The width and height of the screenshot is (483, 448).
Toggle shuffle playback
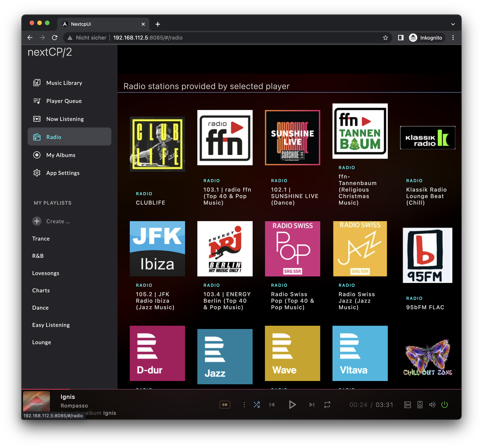pos(256,405)
